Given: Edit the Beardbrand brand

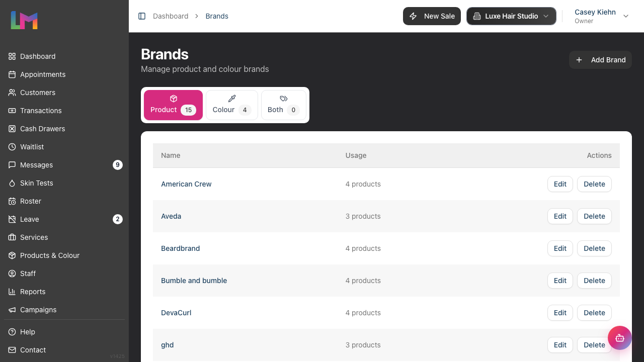Looking at the screenshot, I should [560, 248].
